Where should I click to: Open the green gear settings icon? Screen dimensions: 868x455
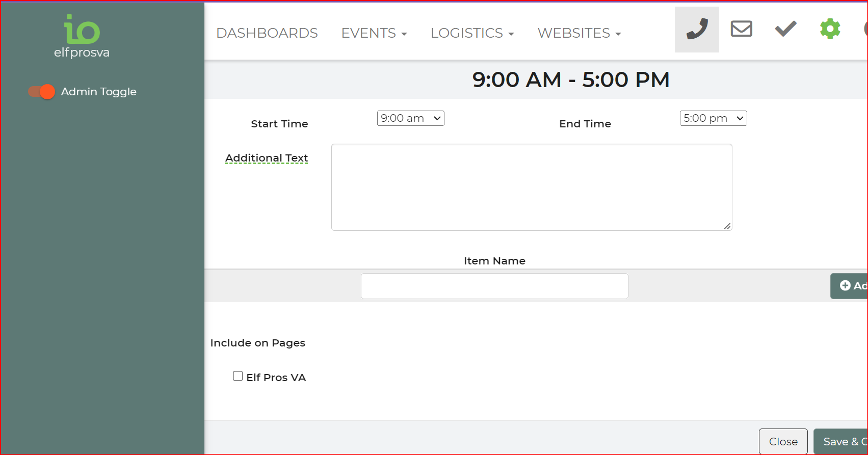tap(830, 29)
